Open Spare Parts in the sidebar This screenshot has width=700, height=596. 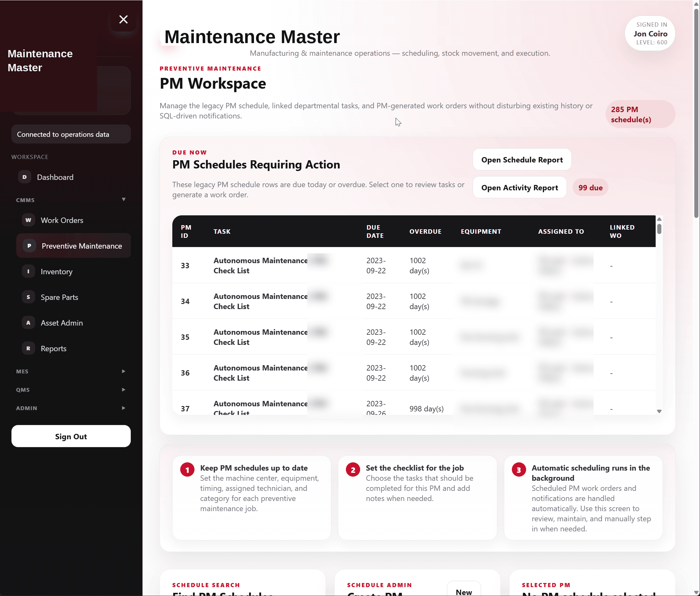click(73, 297)
